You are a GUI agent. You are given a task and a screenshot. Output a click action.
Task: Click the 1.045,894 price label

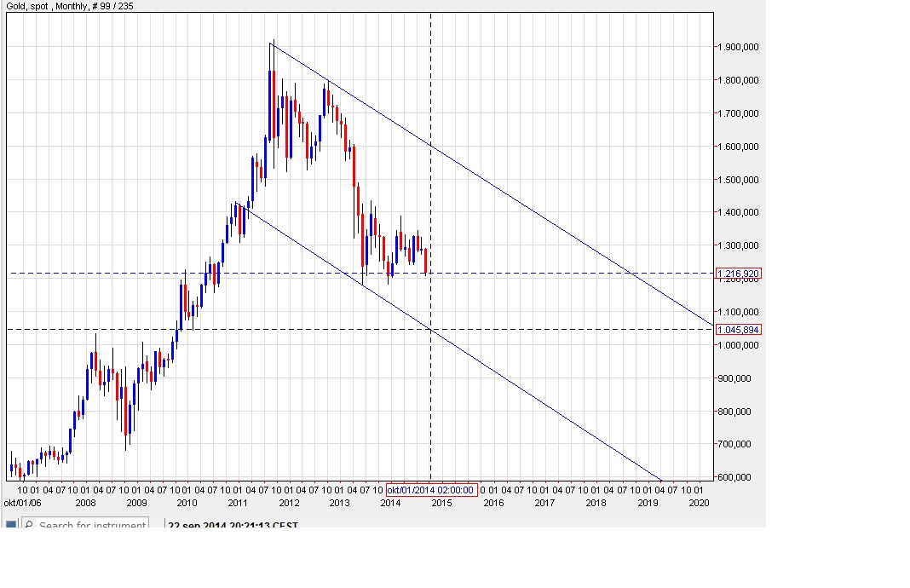(738, 330)
